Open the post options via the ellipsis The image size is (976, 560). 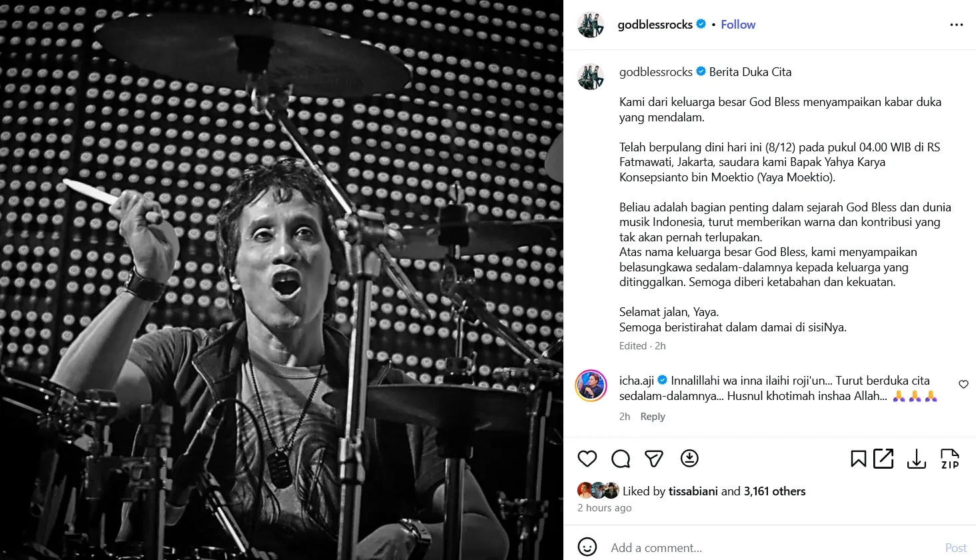click(x=957, y=24)
